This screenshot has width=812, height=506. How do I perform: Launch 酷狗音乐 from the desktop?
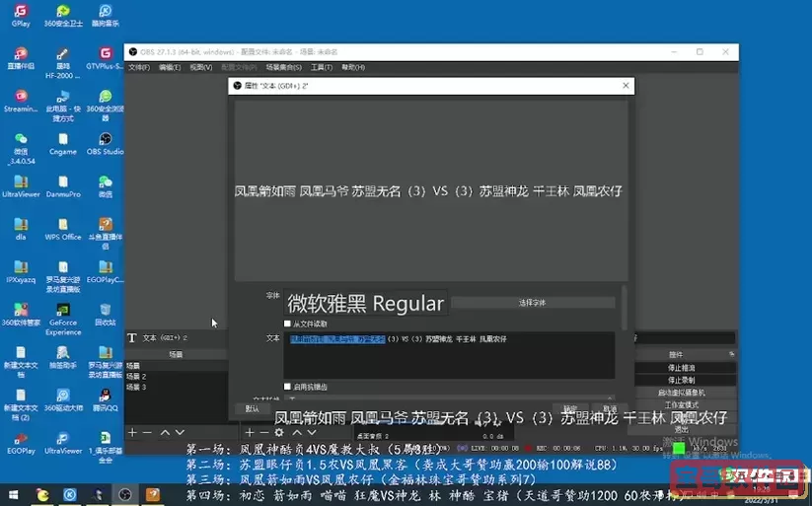[106, 16]
